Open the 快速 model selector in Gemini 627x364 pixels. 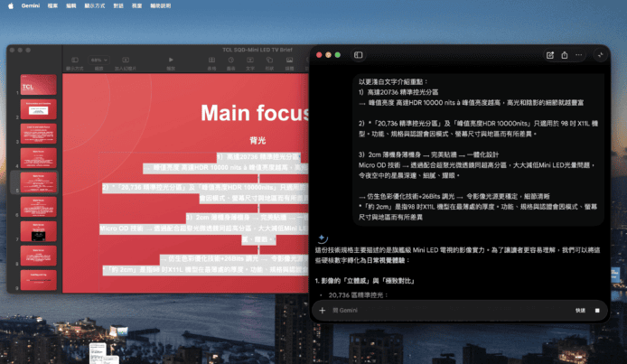click(580, 310)
